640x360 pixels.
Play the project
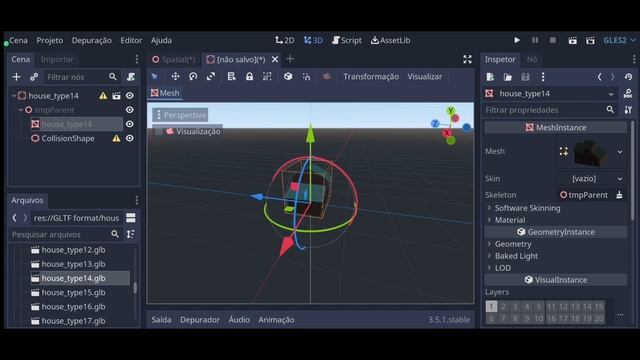click(517, 40)
